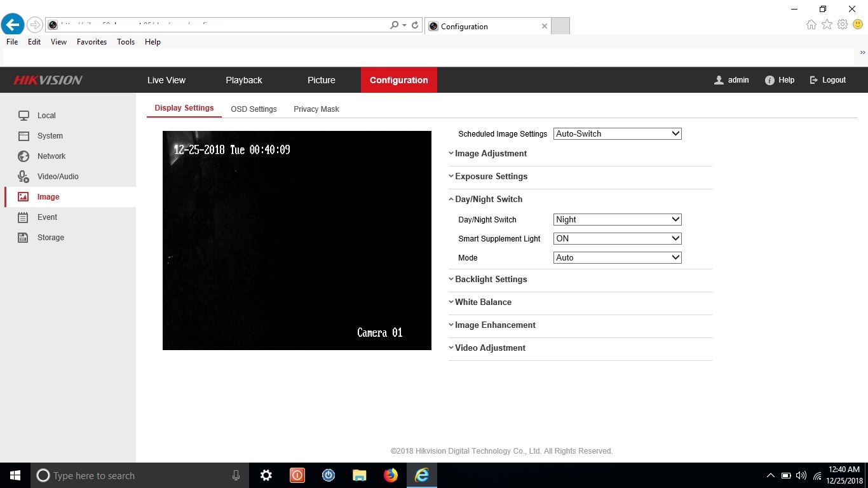
Task: Open the Smart Supplement Light dropdown
Action: pyautogui.click(x=617, y=239)
